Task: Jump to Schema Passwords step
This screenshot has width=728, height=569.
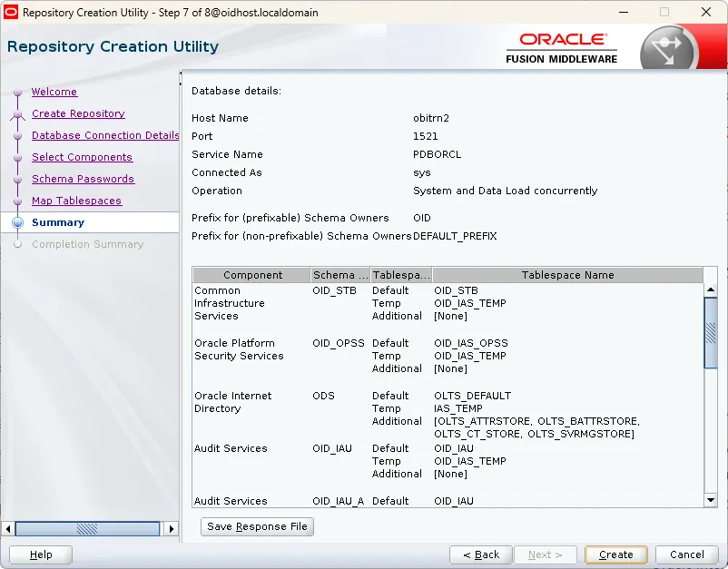Action: tap(83, 179)
